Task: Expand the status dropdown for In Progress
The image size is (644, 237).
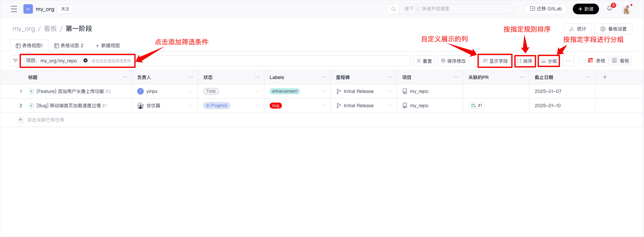Action: click(x=257, y=106)
